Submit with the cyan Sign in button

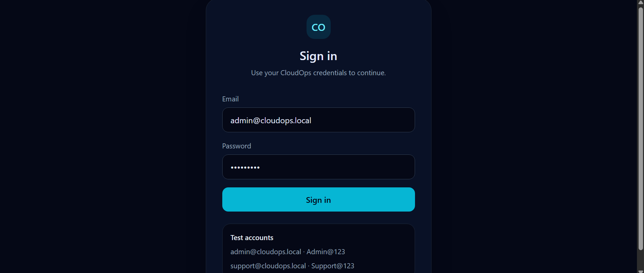click(318, 199)
